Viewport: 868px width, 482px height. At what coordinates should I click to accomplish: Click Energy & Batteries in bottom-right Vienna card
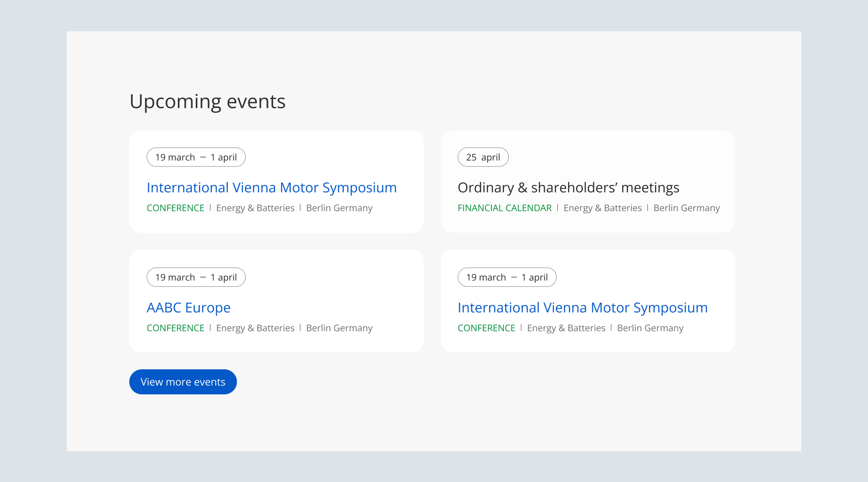[566, 328]
